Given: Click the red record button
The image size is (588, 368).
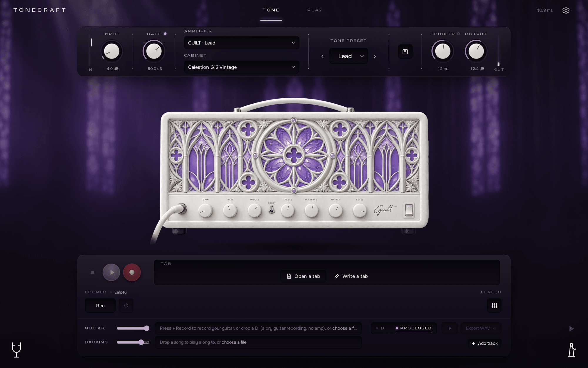Looking at the screenshot, I should pos(132,272).
